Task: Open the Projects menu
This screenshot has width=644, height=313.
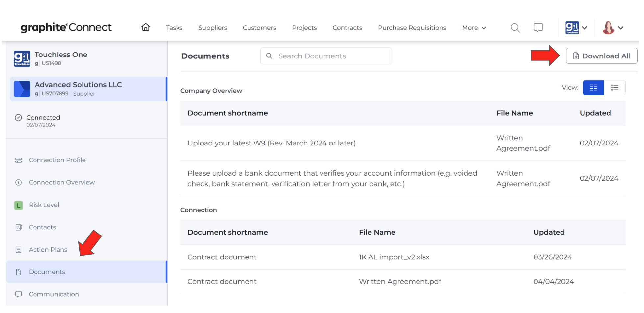Action: click(304, 28)
